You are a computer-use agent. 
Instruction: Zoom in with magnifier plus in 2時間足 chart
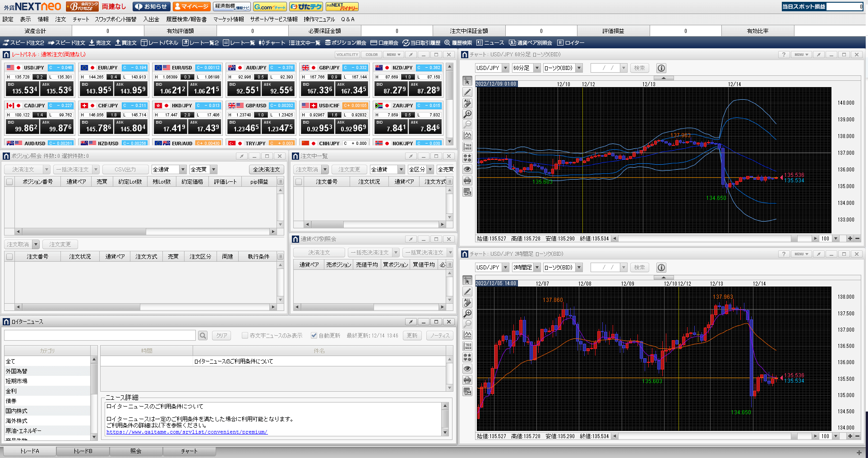pos(467,314)
